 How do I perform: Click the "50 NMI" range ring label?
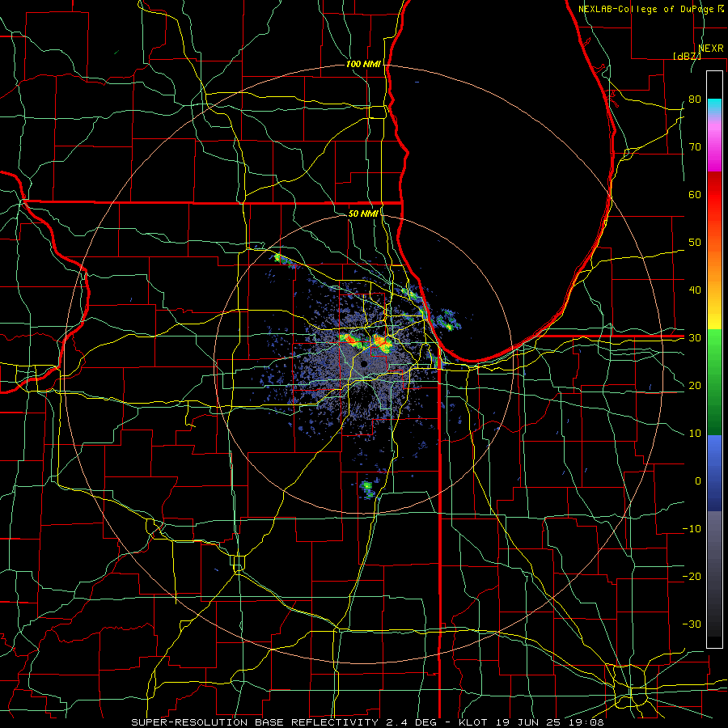click(363, 214)
